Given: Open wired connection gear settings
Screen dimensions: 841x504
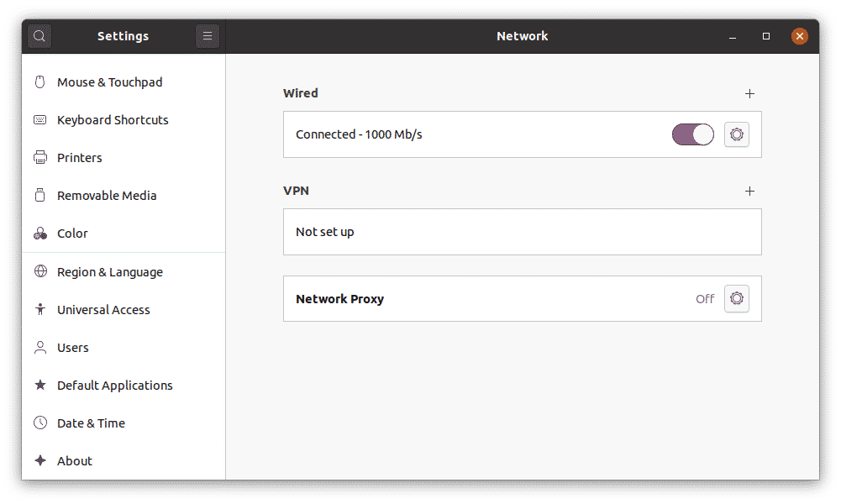Looking at the screenshot, I should click(737, 134).
